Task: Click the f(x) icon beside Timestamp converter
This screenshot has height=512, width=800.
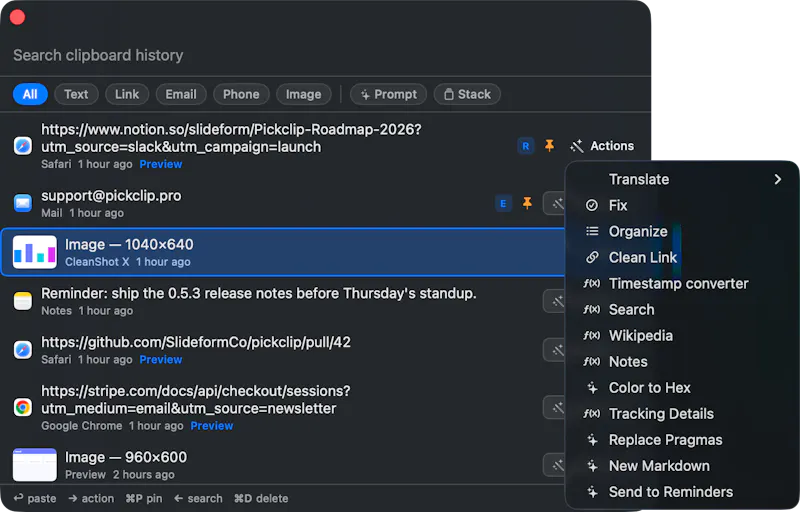Action: click(x=592, y=283)
